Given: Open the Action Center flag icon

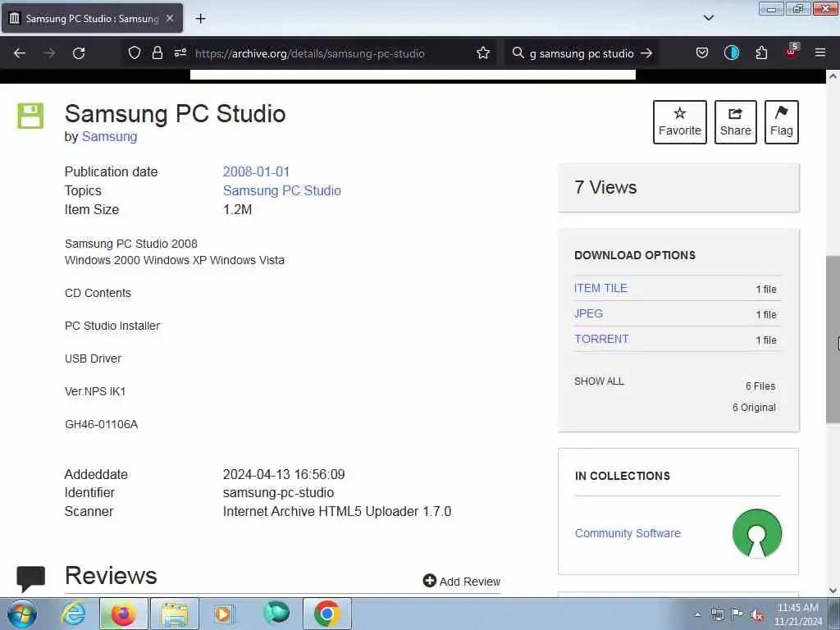Looking at the screenshot, I should pos(737,614).
